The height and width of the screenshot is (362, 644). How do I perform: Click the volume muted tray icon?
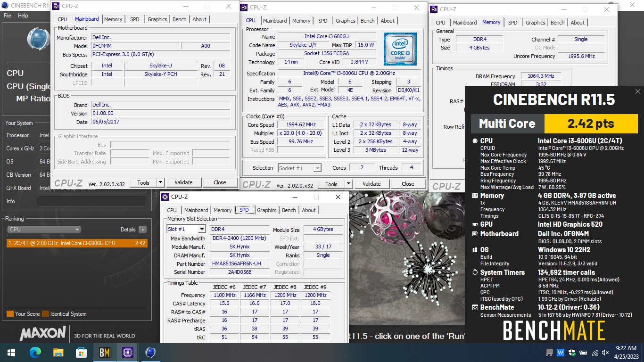[x=606, y=352]
